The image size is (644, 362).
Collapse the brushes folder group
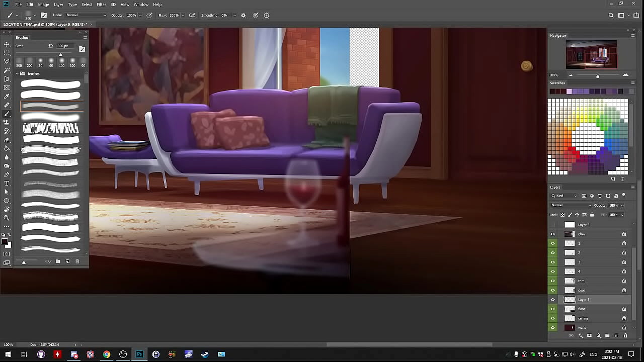click(17, 74)
